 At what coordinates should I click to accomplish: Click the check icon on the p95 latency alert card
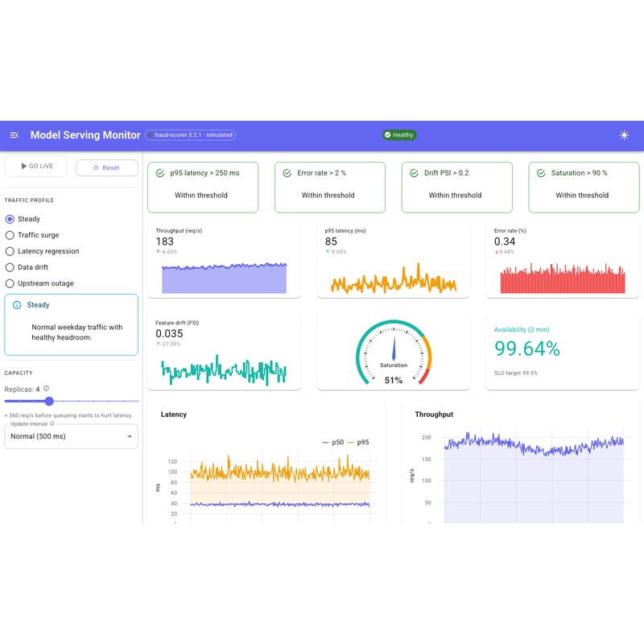[160, 173]
